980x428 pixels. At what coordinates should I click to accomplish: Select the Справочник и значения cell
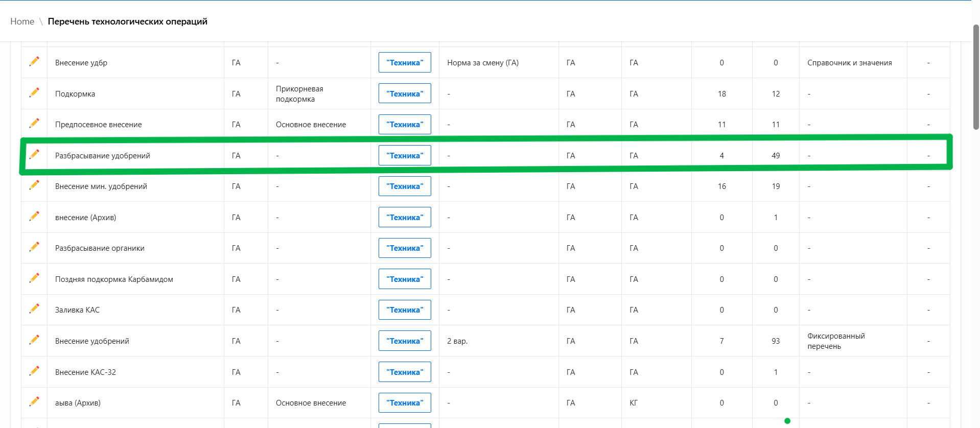[x=849, y=63]
